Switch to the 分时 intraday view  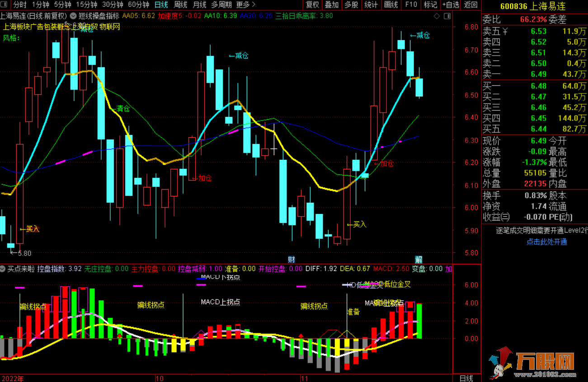tap(19, 5)
